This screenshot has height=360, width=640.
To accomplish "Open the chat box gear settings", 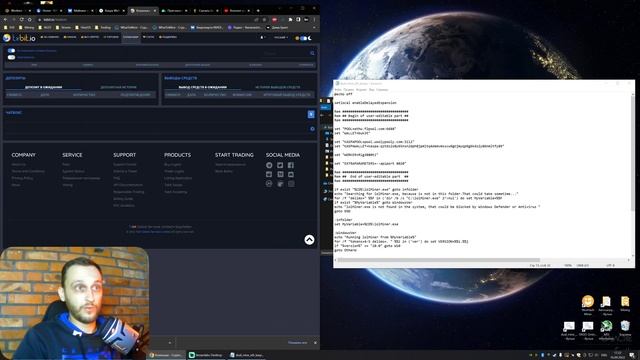I will (312, 129).
